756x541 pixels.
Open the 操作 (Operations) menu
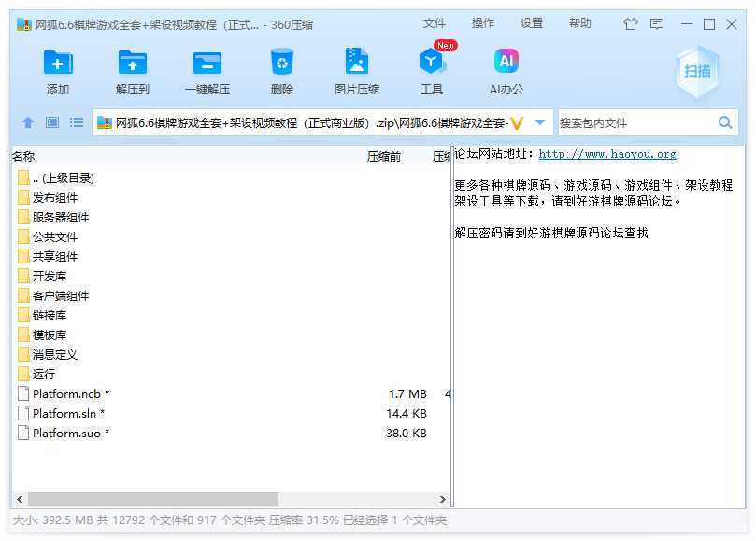(x=483, y=23)
